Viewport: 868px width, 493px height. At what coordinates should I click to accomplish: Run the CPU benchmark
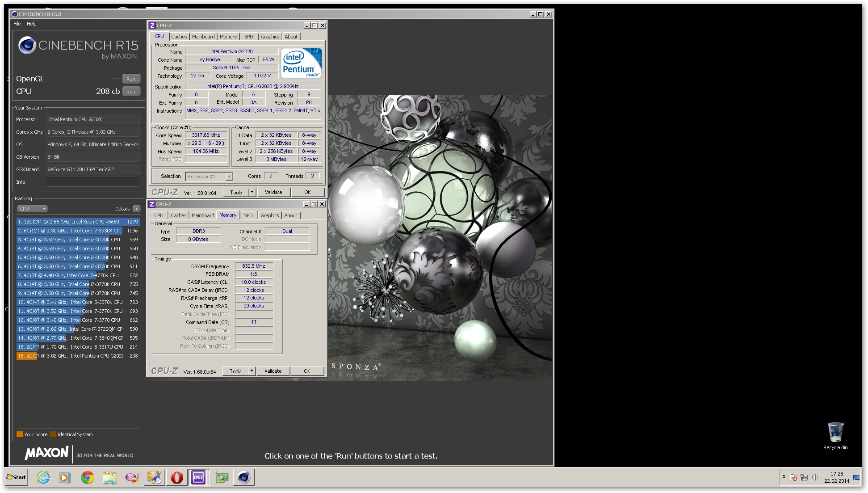(x=131, y=92)
